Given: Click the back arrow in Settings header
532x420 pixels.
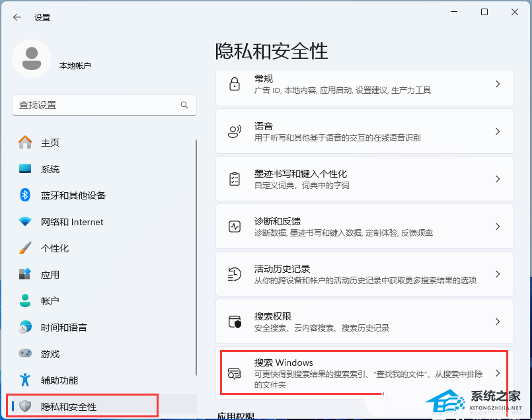Looking at the screenshot, I should coord(17,17).
